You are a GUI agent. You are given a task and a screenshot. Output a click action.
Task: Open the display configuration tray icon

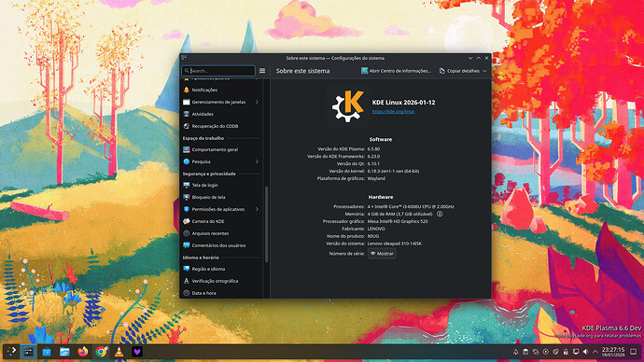pos(576,352)
